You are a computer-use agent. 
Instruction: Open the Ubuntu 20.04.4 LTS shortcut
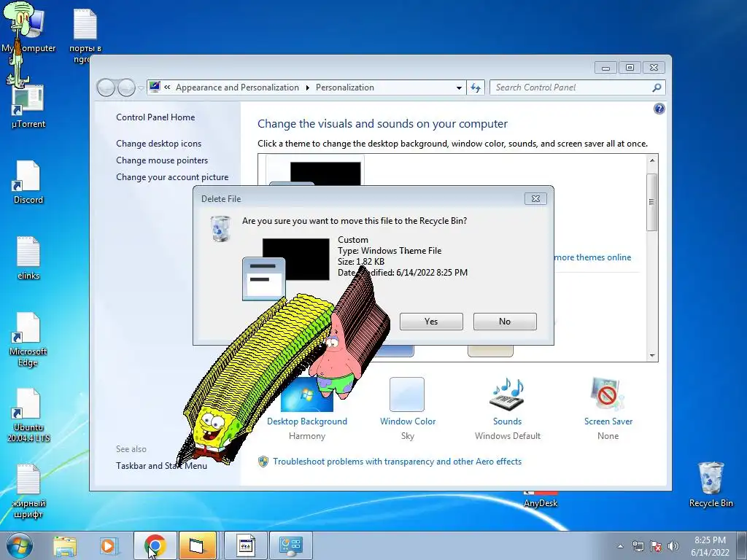(28, 415)
